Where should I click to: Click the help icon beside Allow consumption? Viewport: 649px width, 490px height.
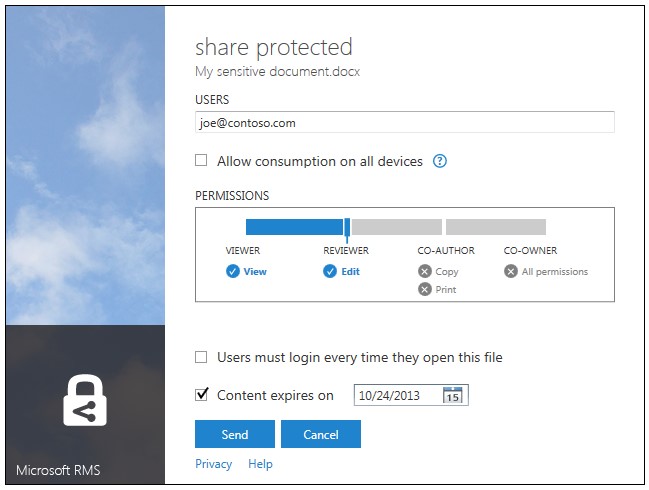[439, 161]
